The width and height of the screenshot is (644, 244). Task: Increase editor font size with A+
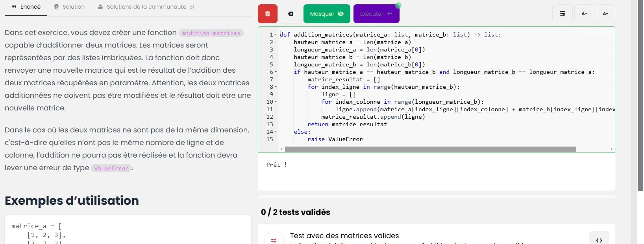point(605,14)
